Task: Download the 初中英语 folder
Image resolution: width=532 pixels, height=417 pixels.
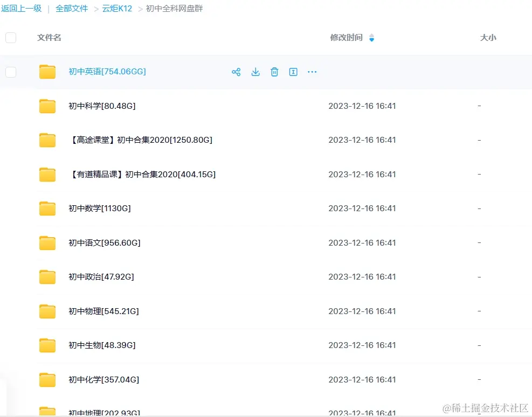Action: [255, 72]
